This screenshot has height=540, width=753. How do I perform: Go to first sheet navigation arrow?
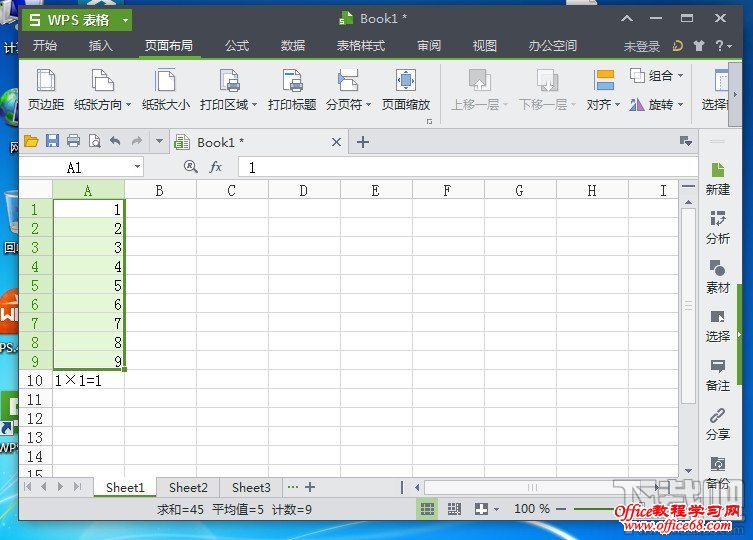point(27,487)
